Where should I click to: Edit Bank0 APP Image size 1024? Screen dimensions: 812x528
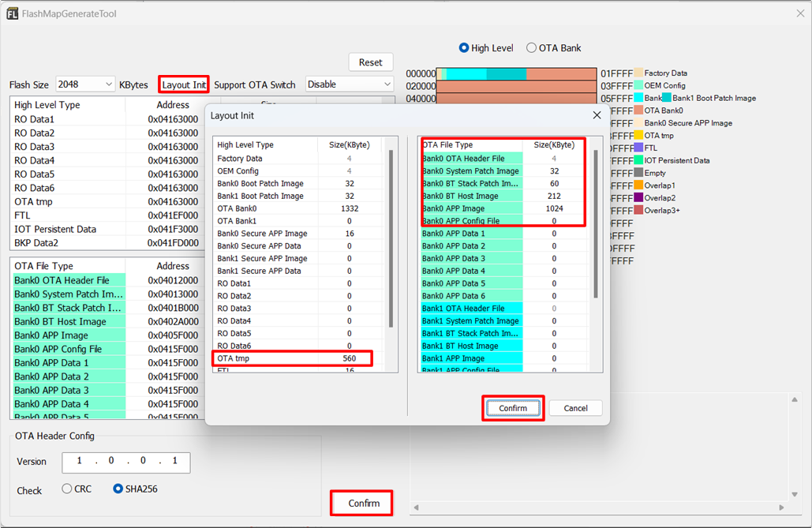(554, 208)
